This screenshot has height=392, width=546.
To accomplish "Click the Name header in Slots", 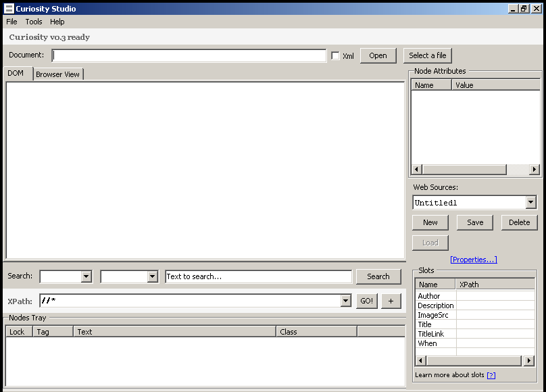I will pyautogui.click(x=435, y=285).
